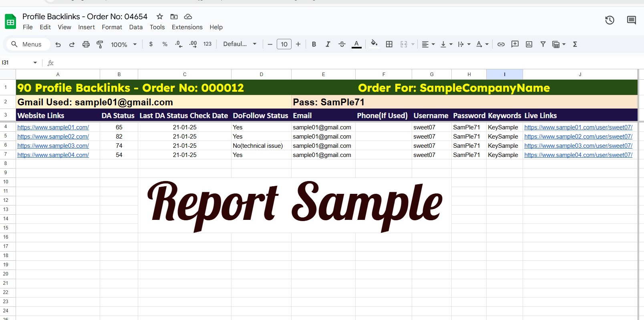Click the name box showing I31
This screenshot has height=320, width=644.
click(16, 62)
